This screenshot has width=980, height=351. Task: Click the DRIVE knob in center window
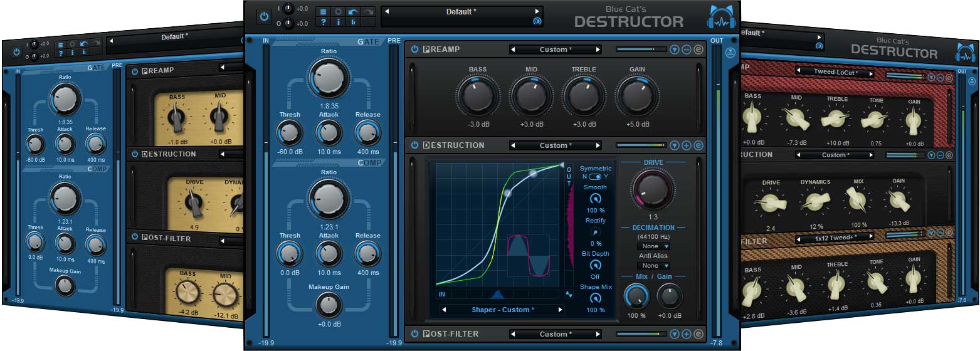click(x=653, y=189)
